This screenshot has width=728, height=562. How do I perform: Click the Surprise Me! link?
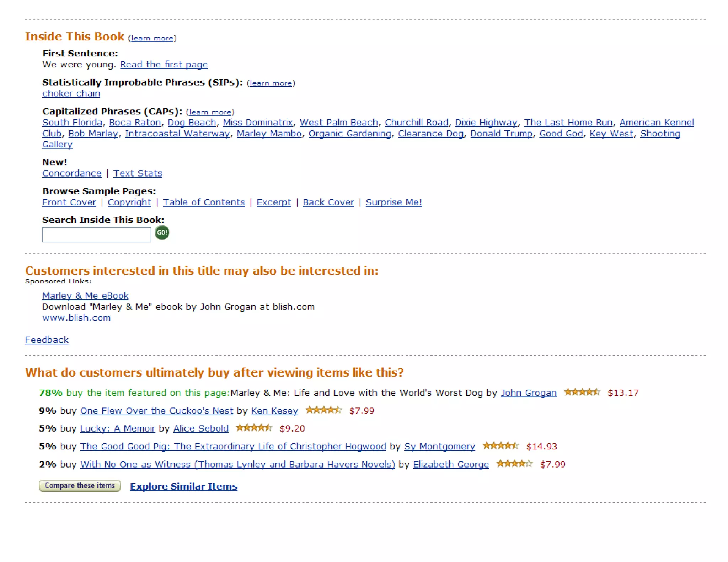(394, 202)
